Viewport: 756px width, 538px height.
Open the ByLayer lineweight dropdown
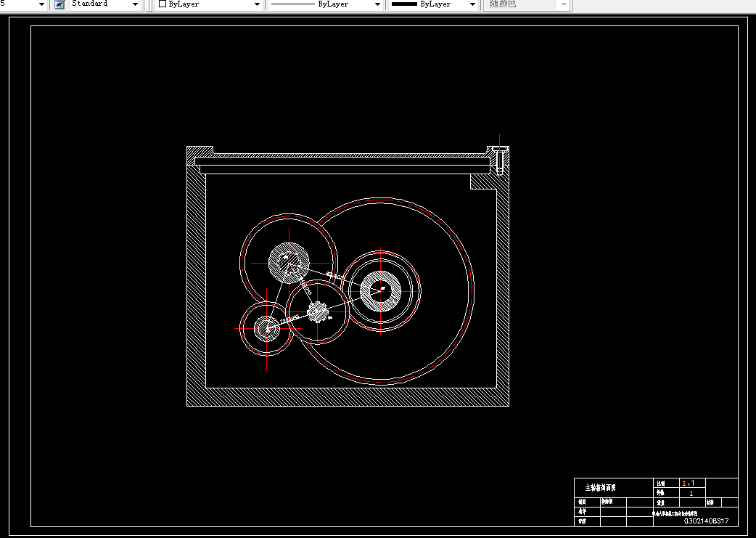click(x=472, y=4)
